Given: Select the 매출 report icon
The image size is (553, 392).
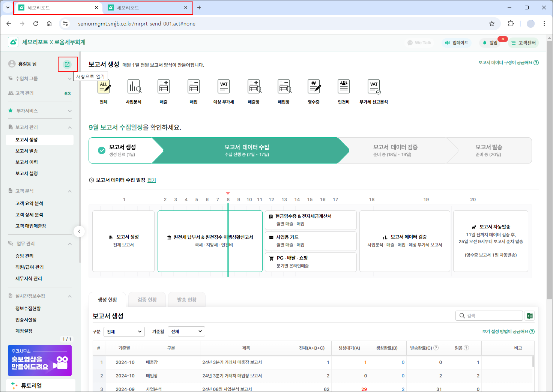Looking at the screenshot, I should [164, 87].
